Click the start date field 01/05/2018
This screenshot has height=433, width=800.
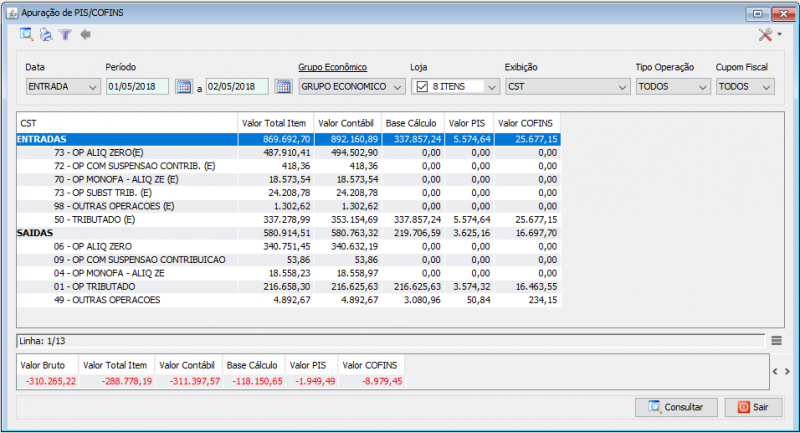coord(137,87)
